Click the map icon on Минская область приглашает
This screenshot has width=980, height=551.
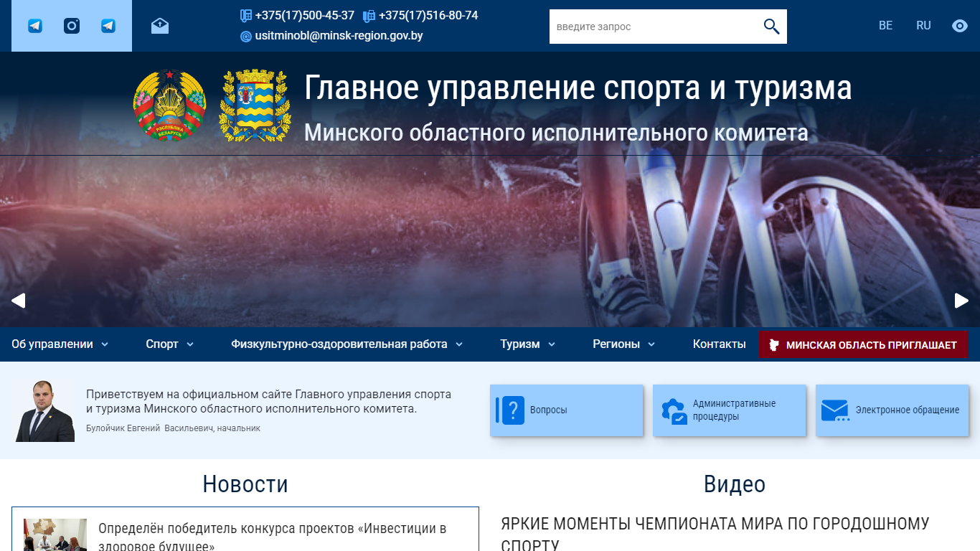pos(774,345)
